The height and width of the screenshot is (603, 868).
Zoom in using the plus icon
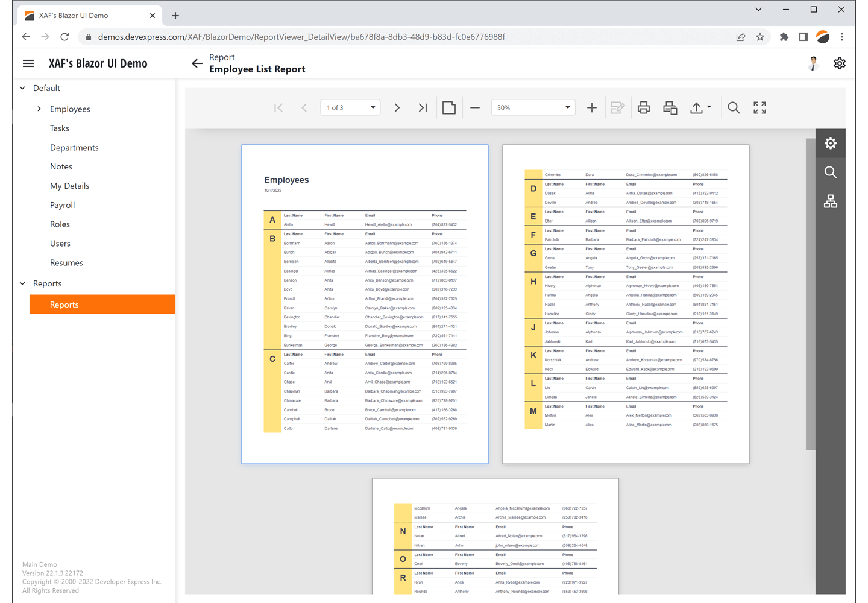coord(591,107)
